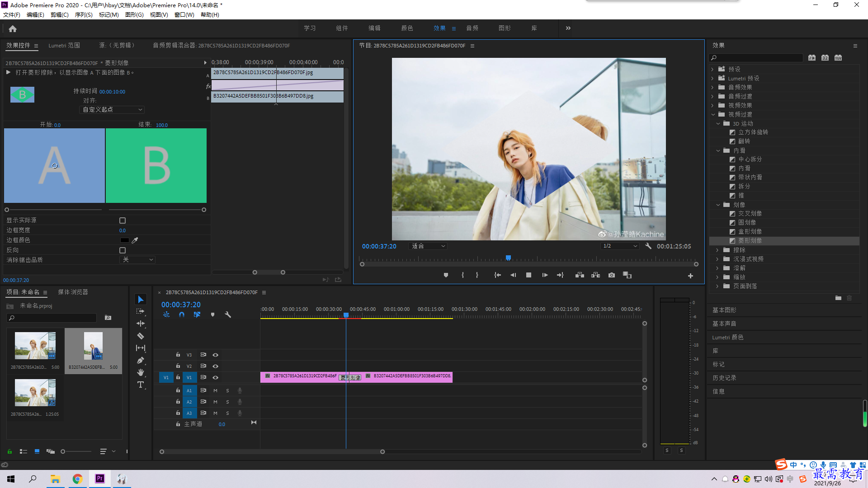The height and width of the screenshot is (488, 868).
Task: Open anti-aliasing quality dropdown
Action: pyautogui.click(x=138, y=260)
